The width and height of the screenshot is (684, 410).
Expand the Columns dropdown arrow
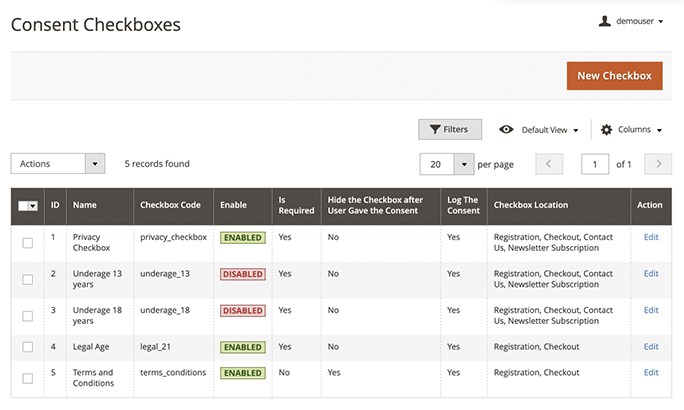click(x=660, y=130)
